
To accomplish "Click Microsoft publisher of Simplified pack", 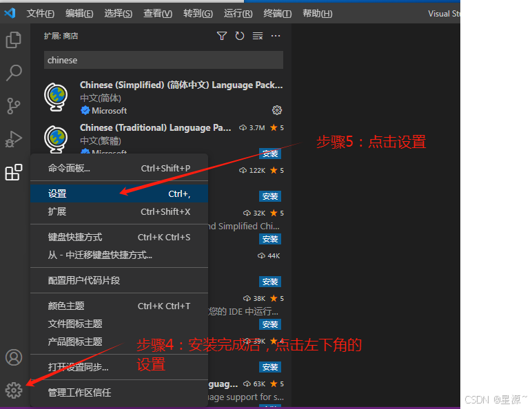I will click(x=110, y=111).
